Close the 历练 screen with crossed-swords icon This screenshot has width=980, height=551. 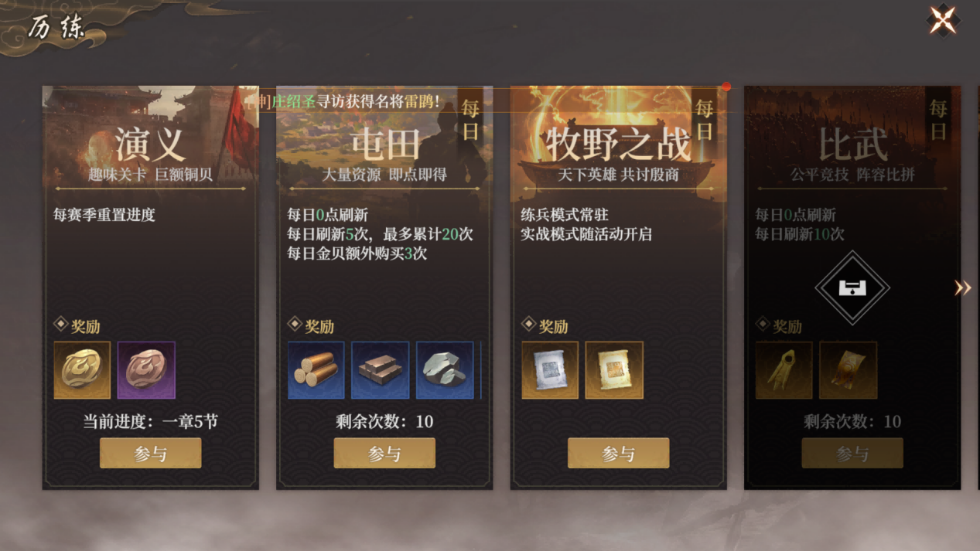943,21
